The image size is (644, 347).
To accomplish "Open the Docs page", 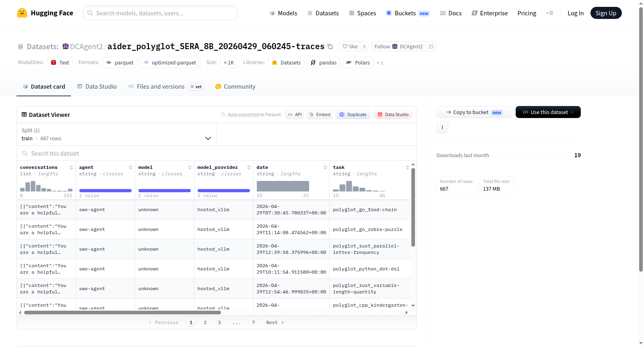I will (450, 13).
